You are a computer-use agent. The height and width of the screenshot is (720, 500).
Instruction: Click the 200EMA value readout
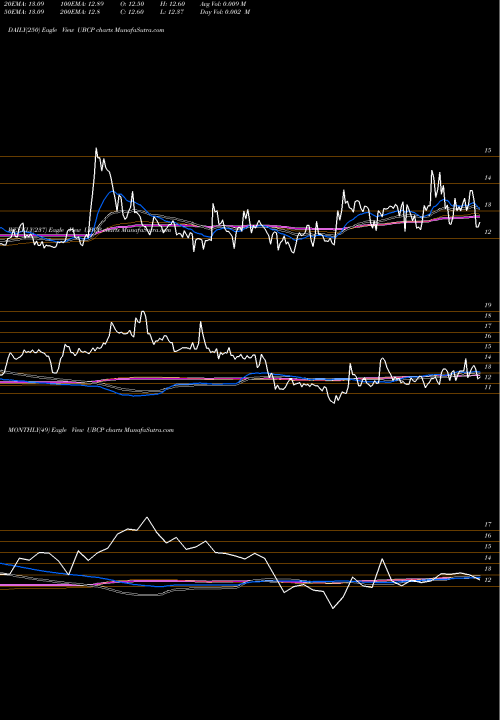coord(80,12)
